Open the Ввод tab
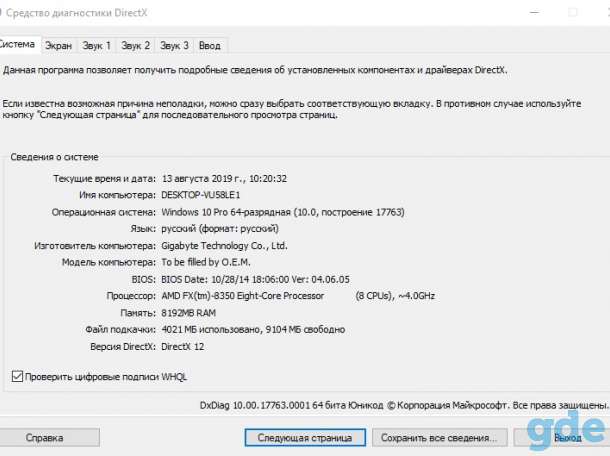 210,46
